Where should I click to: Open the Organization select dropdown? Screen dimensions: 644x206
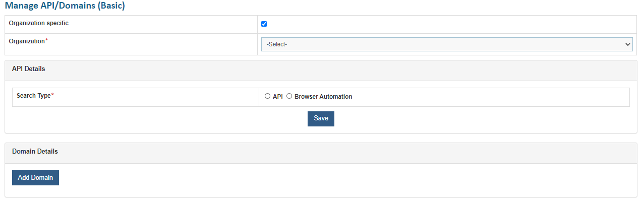(446, 44)
